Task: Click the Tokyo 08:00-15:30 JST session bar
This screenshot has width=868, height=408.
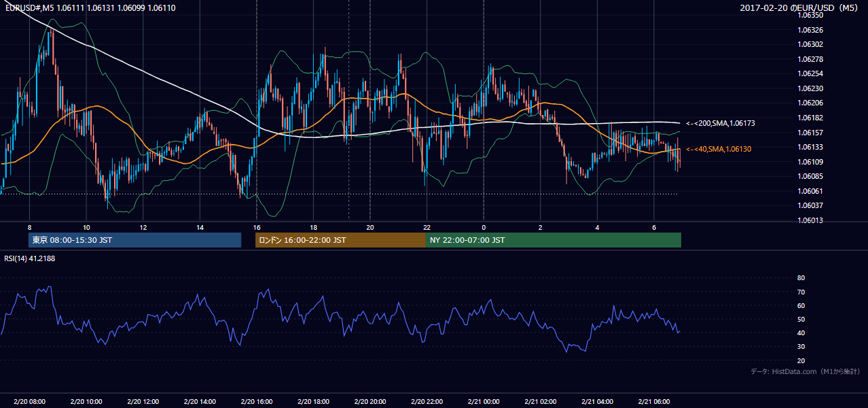Action: 134,240
